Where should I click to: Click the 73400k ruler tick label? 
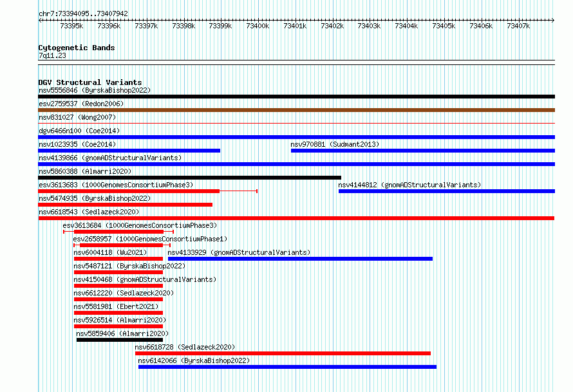pyautogui.click(x=258, y=26)
